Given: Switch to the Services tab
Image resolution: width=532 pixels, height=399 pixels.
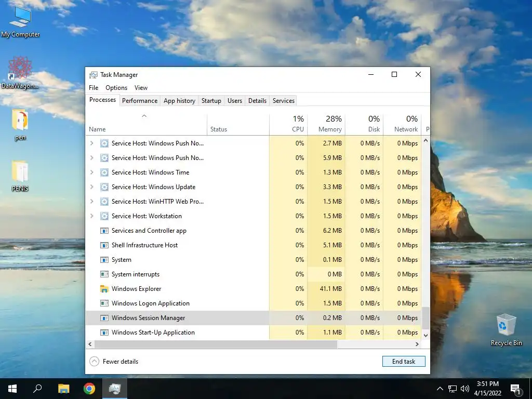Looking at the screenshot, I should tap(284, 101).
